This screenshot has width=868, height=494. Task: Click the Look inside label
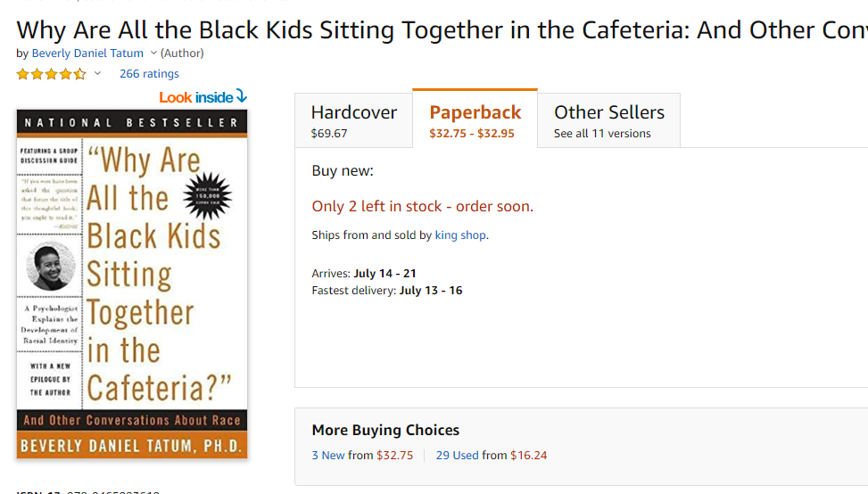(196, 97)
